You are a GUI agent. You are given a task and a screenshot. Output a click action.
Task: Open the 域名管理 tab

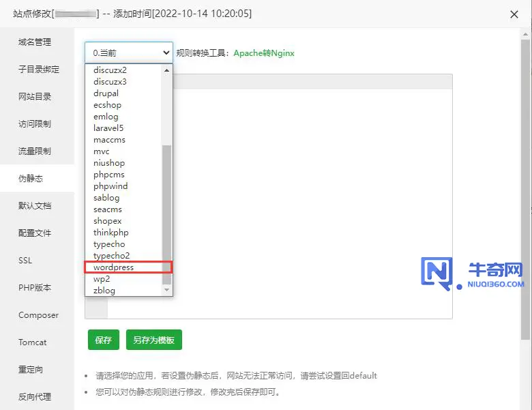point(37,42)
